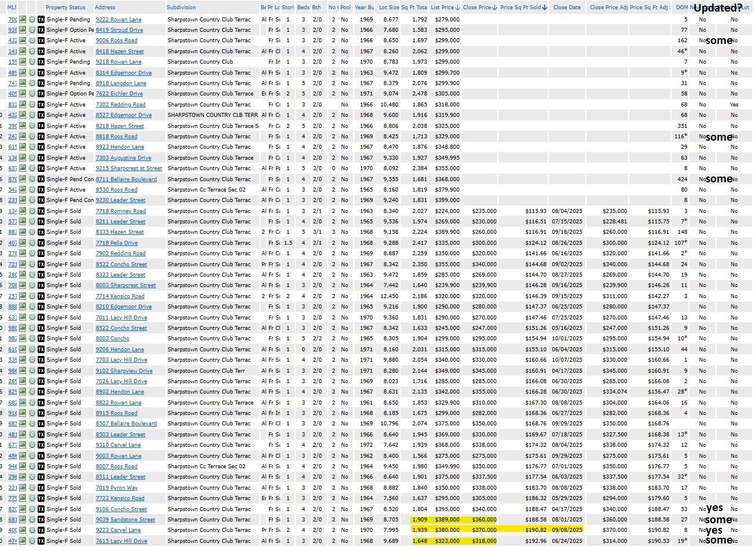
Task: Open photos for 9222 Rowan Lane listing
Action: point(23,19)
